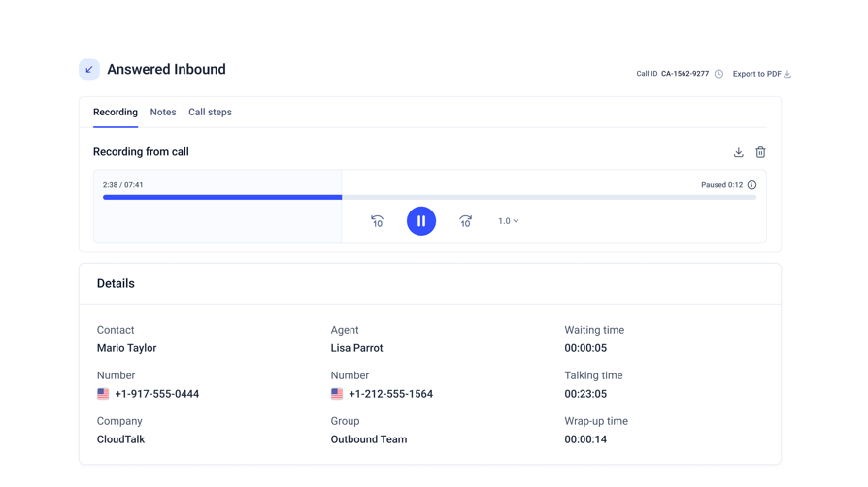Download the call recording
The height and width of the screenshot is (487, 868).
coord(739,152)
